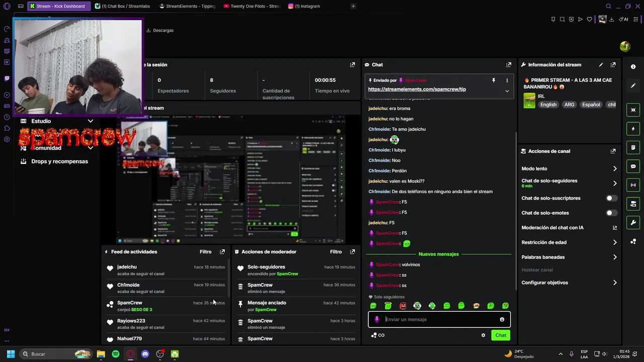Pop out the Acciones de canal panel
Screen dimensions: 644x362
point(613,151)
